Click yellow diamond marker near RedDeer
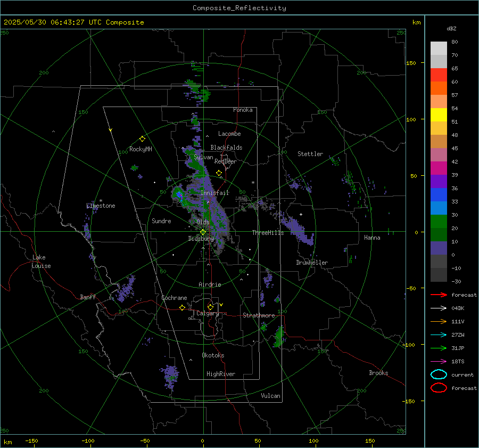 pos(219,173)
